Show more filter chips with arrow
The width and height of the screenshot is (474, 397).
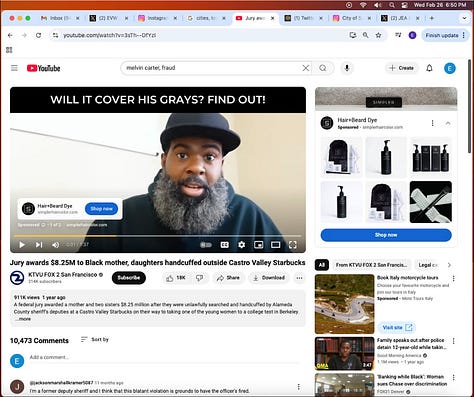tap(449, 265)
